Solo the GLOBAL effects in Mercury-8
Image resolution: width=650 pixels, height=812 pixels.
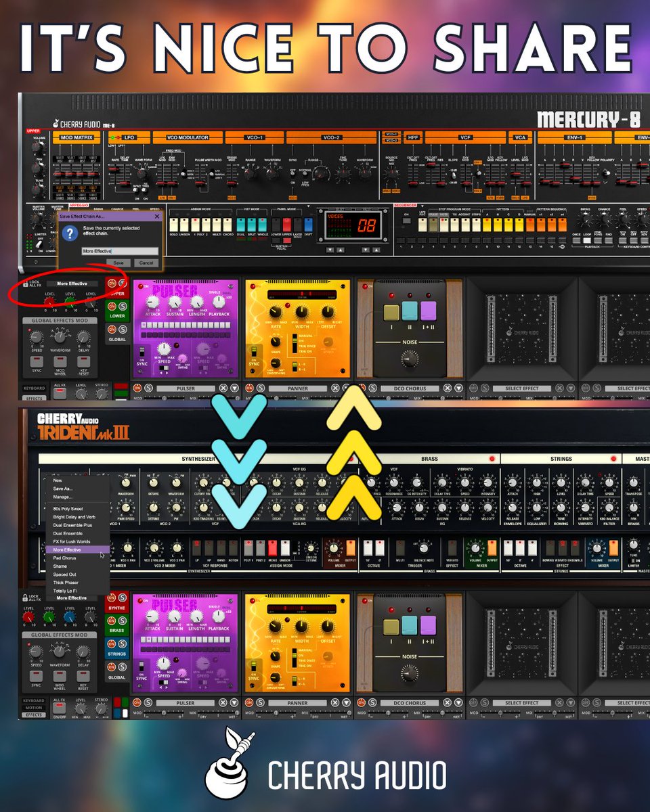tap(123, 329)
